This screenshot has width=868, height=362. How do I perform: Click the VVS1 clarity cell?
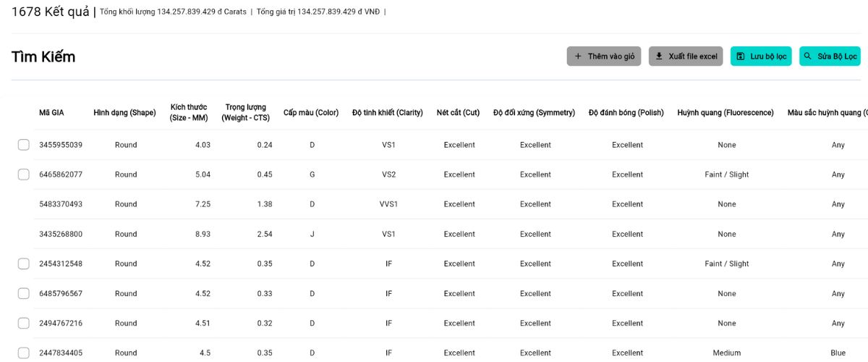[x=388, y=204]
